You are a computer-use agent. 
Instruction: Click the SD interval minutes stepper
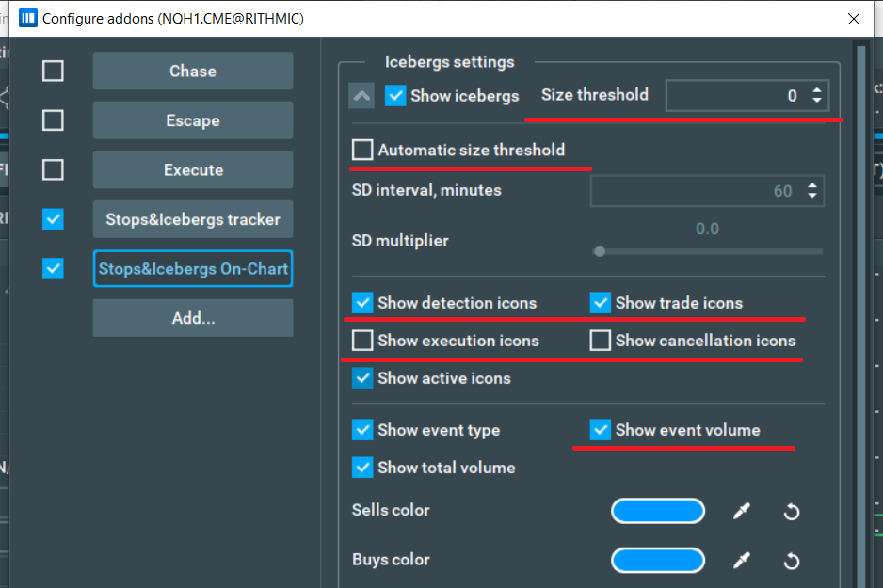(x=812, y=191)
